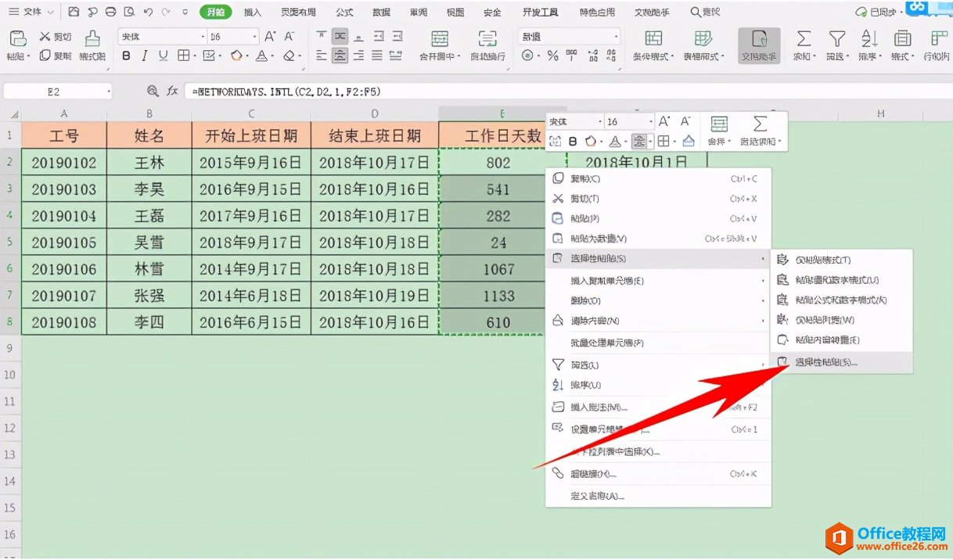Click the Filter funnel icon in ribbon
Screen dimensions: 953x560
tap(837, 39)
